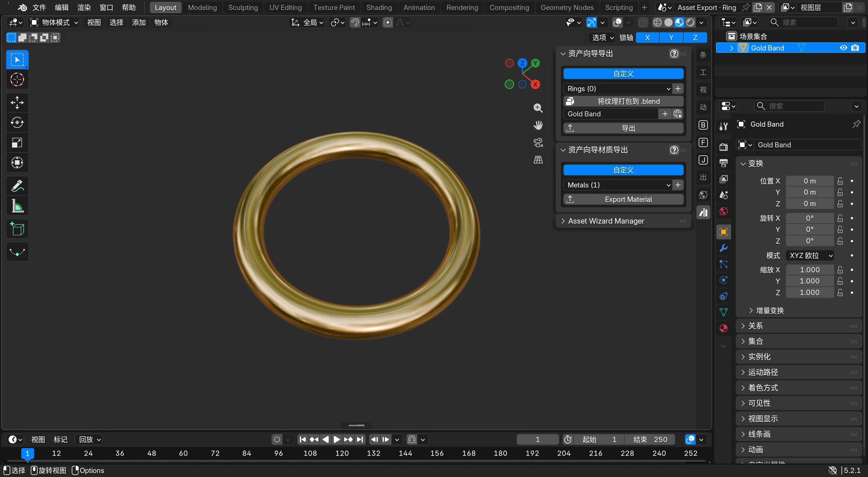Activate the Measure tool
The height and width of the screenshot is (477, 868).
(17, 206)
